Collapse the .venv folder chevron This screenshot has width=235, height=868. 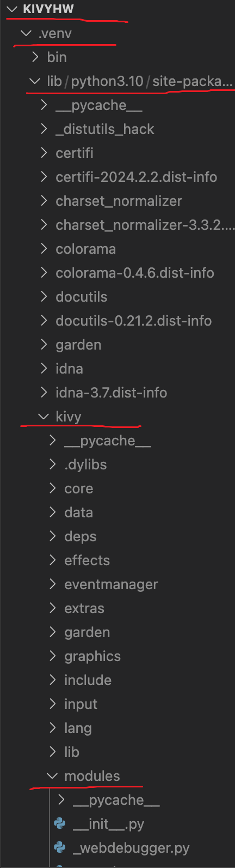tap(26, 33)
